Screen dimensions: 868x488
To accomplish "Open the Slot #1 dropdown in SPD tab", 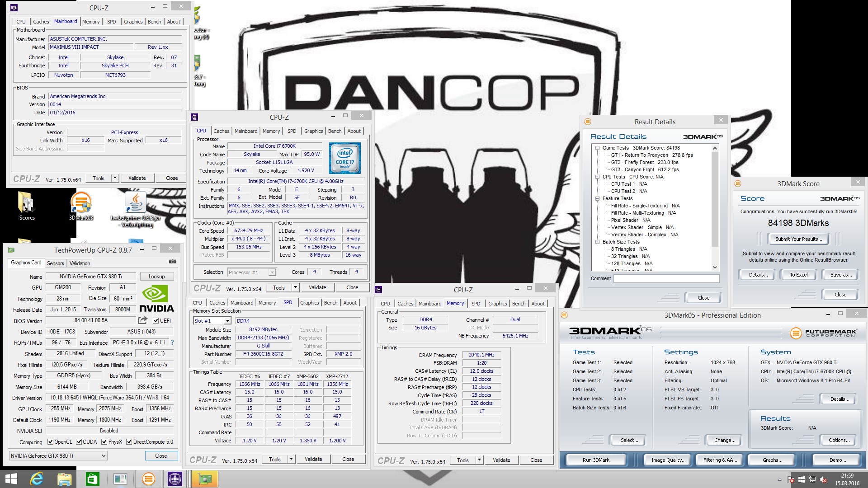I will click(x=227, y=321).
